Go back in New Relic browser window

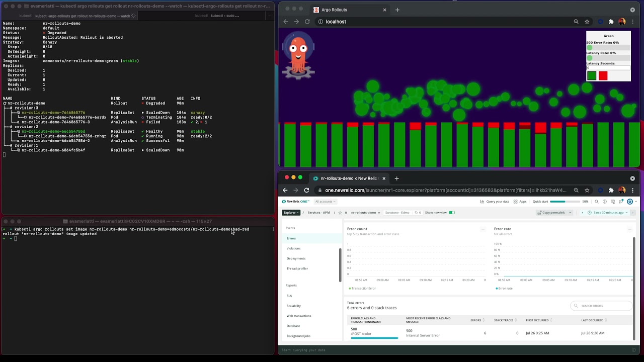(285, 190)
